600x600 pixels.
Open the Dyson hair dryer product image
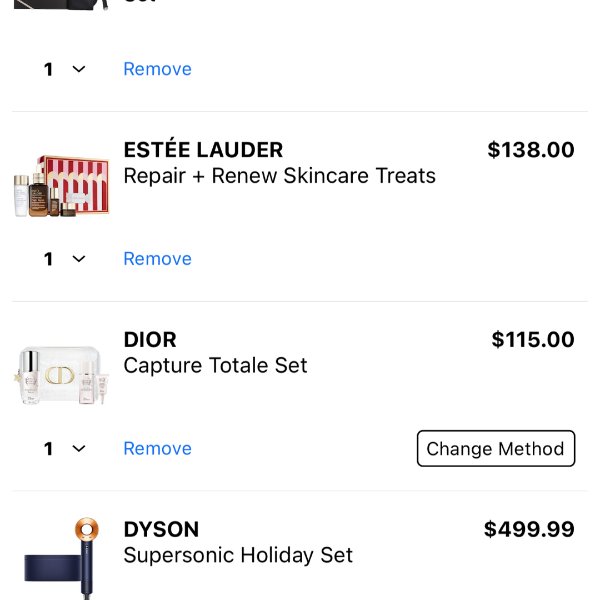tap(62, 560)
